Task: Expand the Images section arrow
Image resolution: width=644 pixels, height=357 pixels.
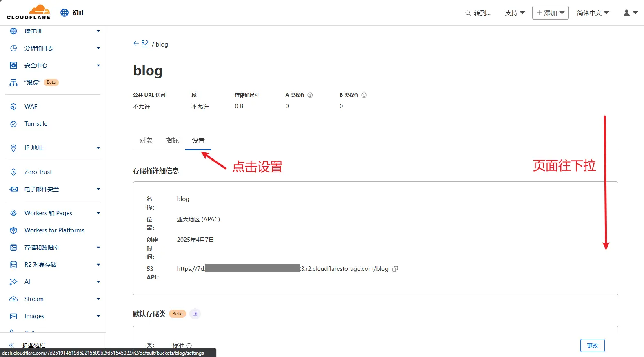Action: point(98,316)
